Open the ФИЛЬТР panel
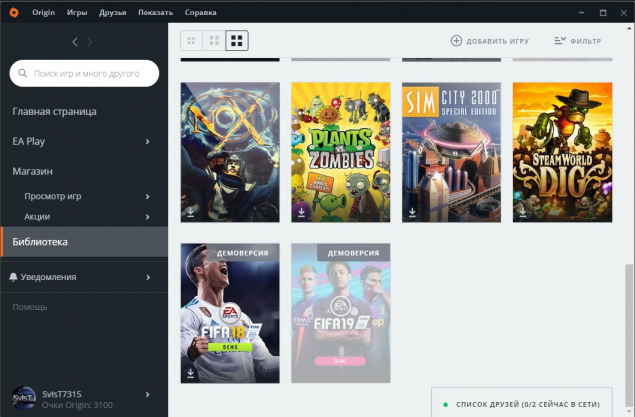 (x=578, y=41)
